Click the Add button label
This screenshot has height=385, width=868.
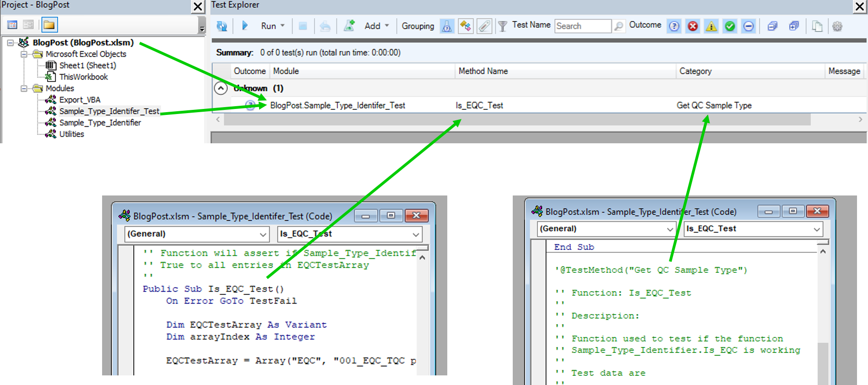click(x=372, y=26)
